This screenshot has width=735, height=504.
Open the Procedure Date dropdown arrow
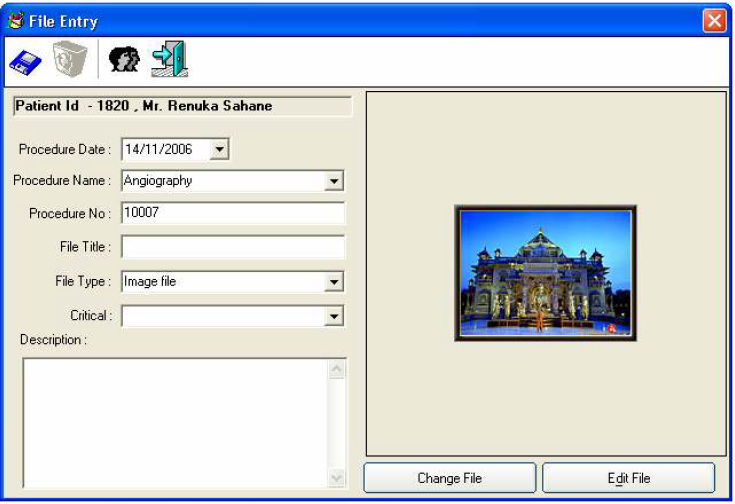(220, 149)
